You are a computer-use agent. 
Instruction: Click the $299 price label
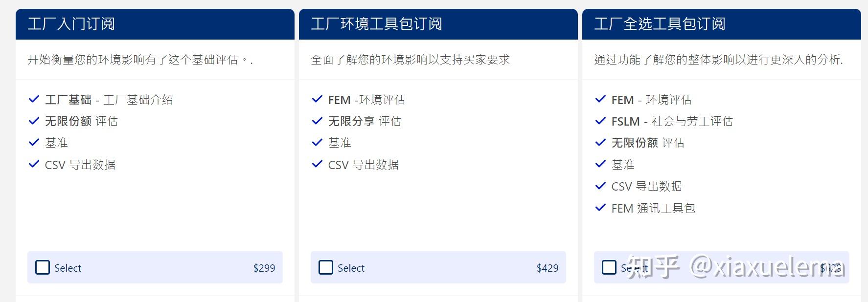(x=265, y=268)
